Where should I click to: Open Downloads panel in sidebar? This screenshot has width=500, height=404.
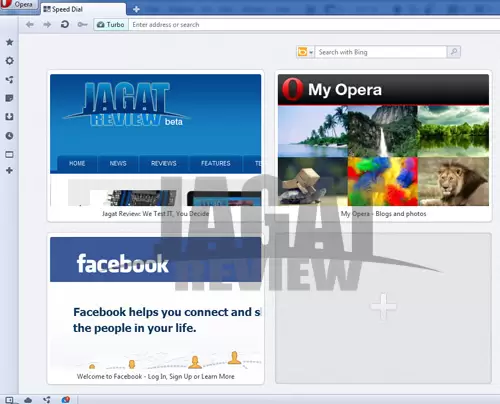coord(9,117)
